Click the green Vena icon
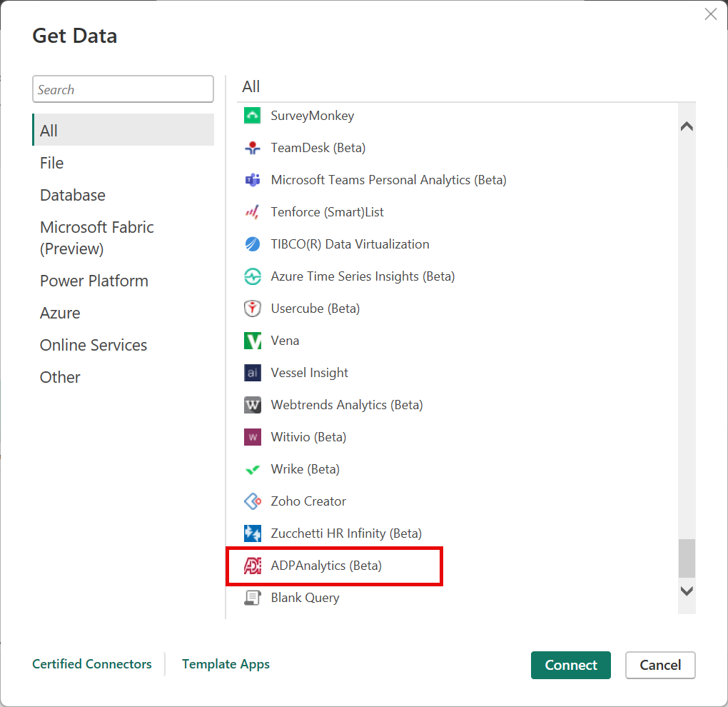 tap(252, 341)
